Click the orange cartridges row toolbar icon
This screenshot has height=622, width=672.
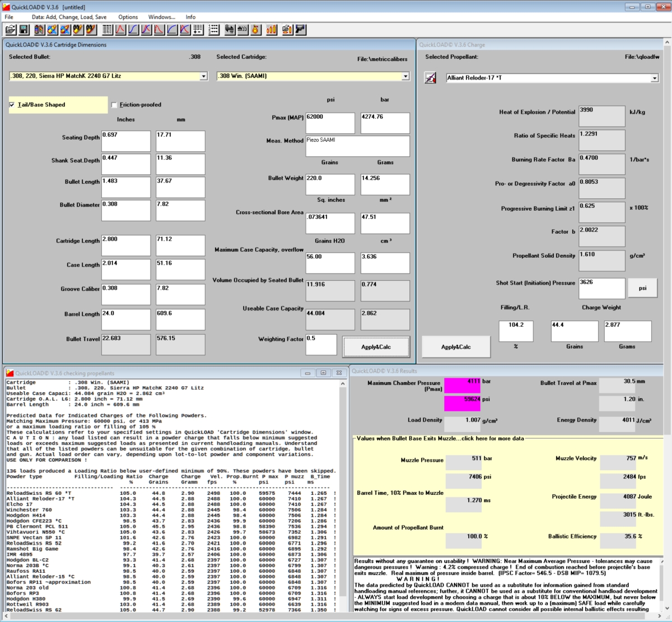tap(272, 29)
